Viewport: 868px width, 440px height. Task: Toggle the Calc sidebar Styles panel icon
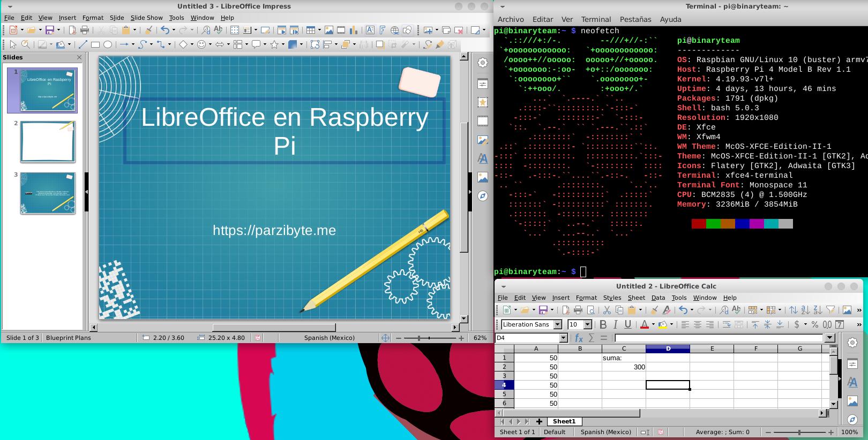point(852,382)
